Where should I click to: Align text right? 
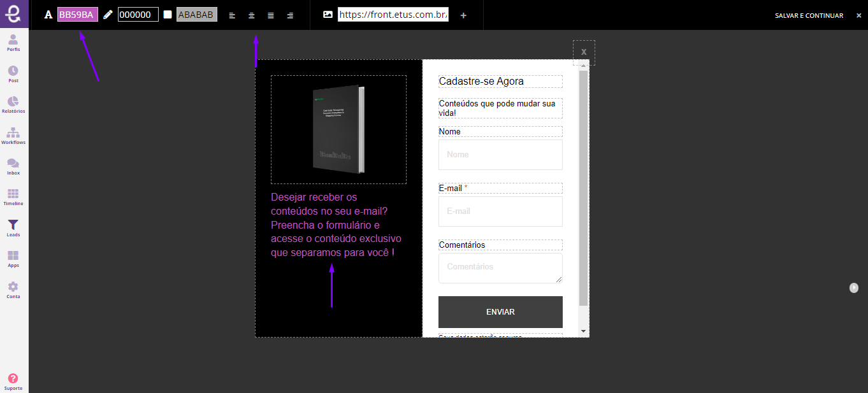pyautogui.click(x=290, y=15)
